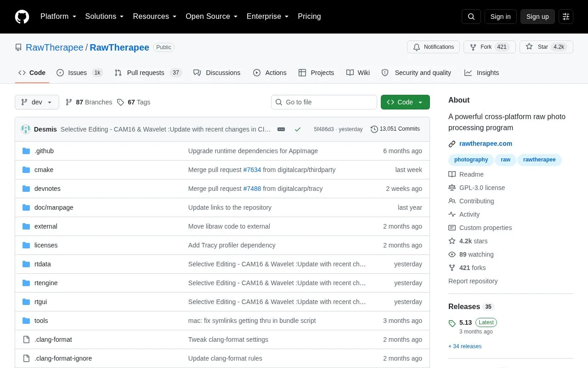Switch to the Pull requests tab
This screenshot has width=588, height=368.
[x=148, y=73]
